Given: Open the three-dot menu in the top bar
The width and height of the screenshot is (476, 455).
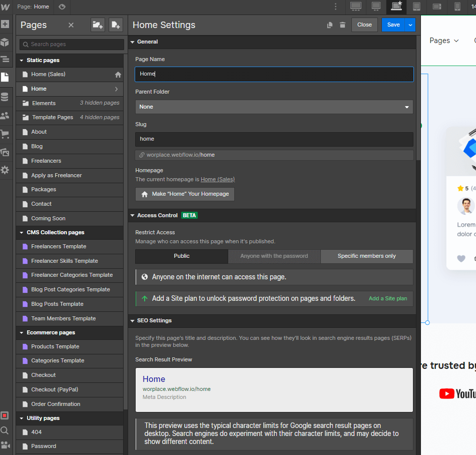Looking at the screenshot, I should tap(336, 7).
